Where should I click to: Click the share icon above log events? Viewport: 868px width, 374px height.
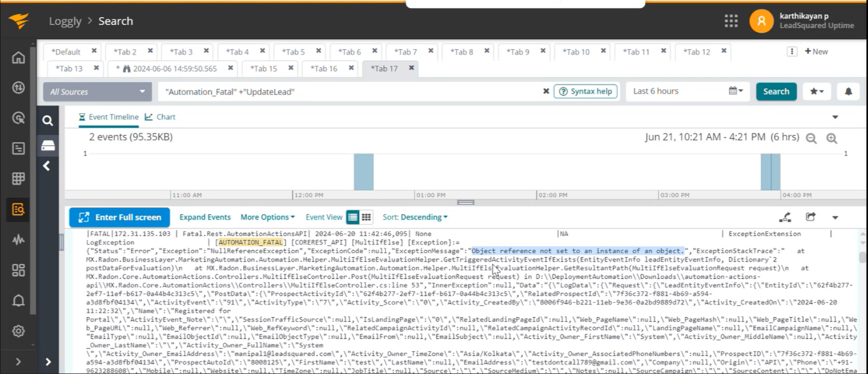810,217
